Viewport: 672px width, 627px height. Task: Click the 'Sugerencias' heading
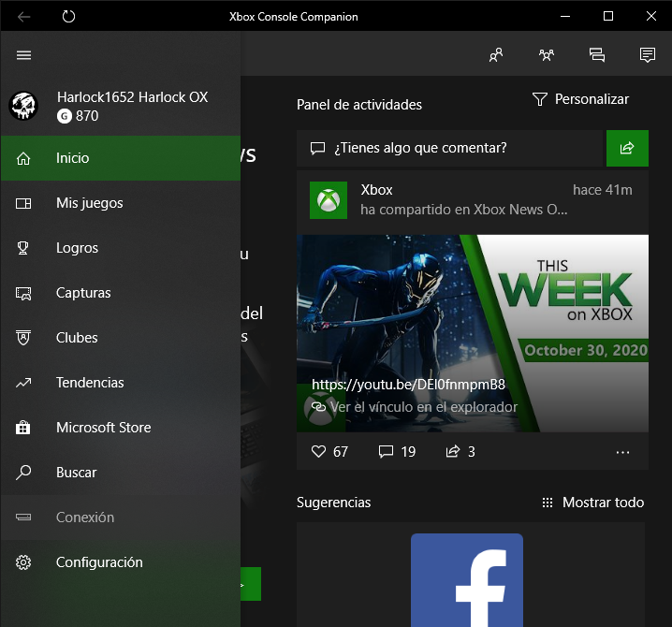point(333,503)
